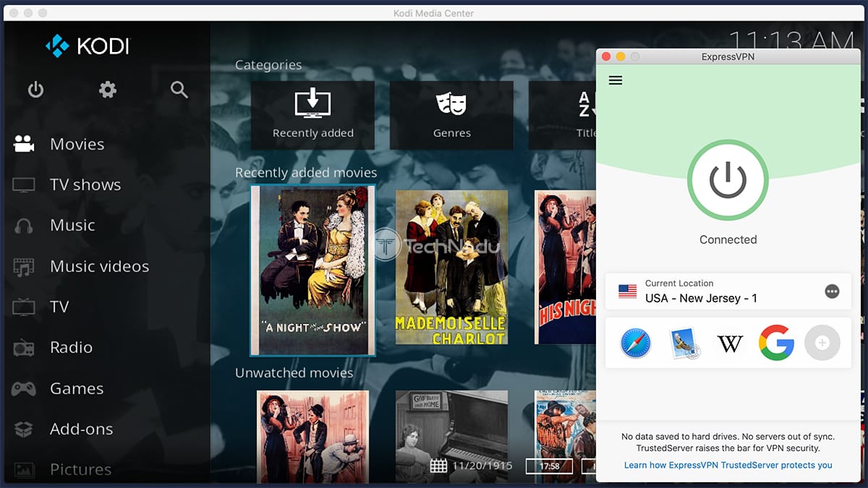
Task: Click the 17:58 duration badge
Action: [549, 466]
